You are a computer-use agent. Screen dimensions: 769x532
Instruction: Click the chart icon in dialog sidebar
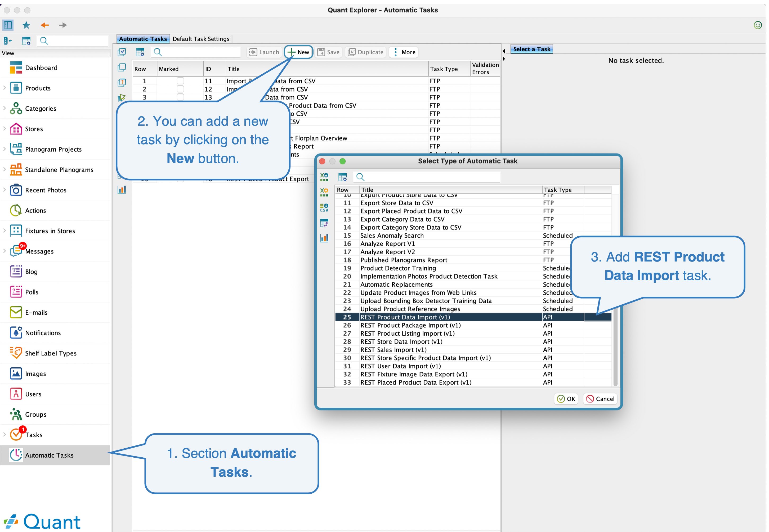(324, 238)
